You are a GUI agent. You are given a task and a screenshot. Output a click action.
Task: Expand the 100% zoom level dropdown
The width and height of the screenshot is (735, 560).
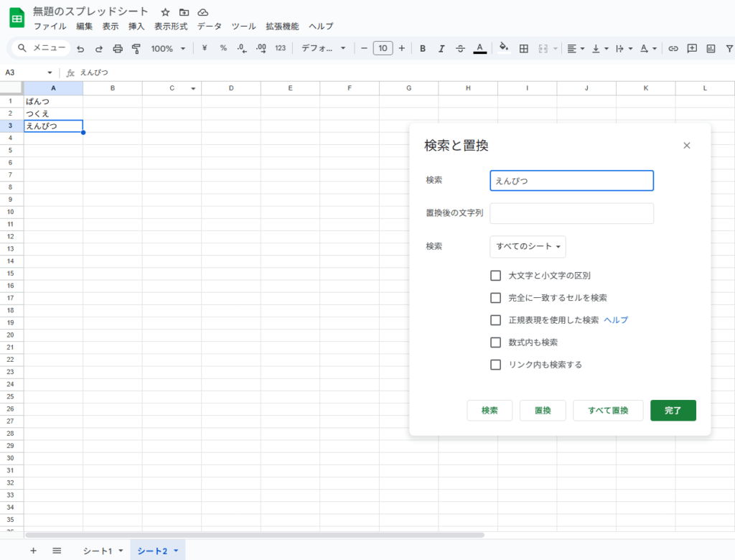168,49
